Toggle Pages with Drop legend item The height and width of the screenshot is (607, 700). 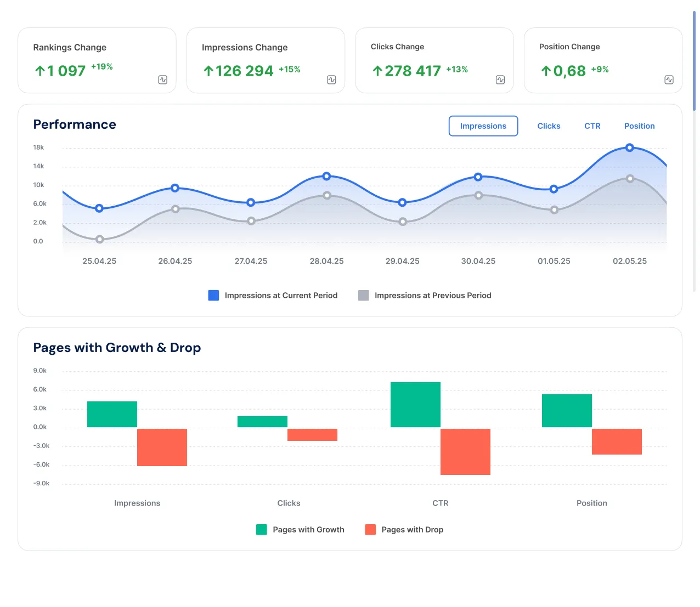pos(404,530)
